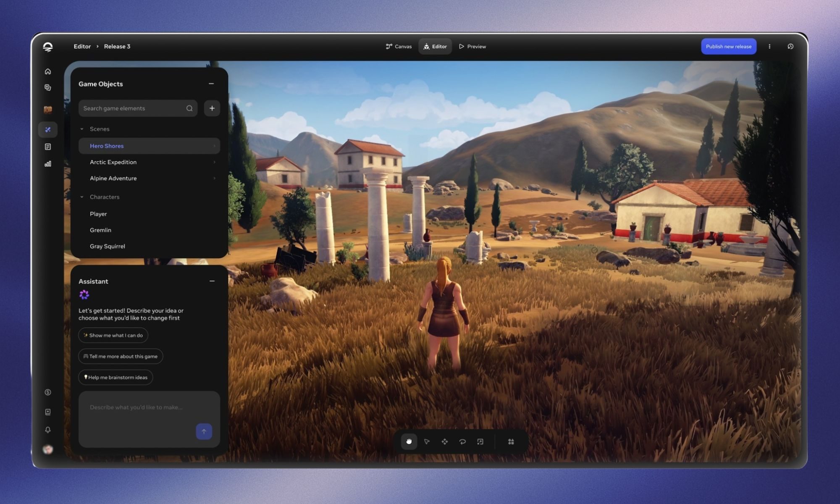Open the downloads panel sidebar icon
840x504 pixels.
pos(48,412)
